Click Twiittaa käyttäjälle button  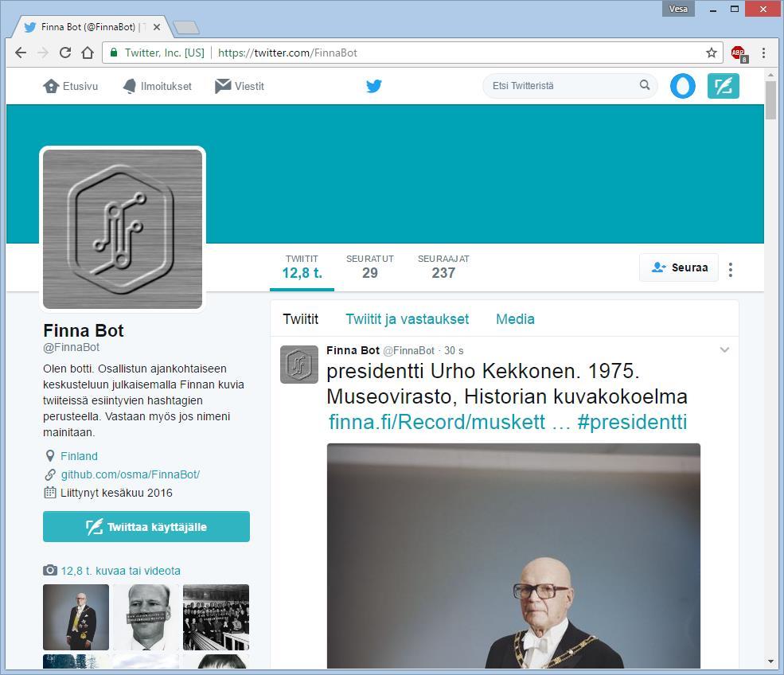[146, 526]
